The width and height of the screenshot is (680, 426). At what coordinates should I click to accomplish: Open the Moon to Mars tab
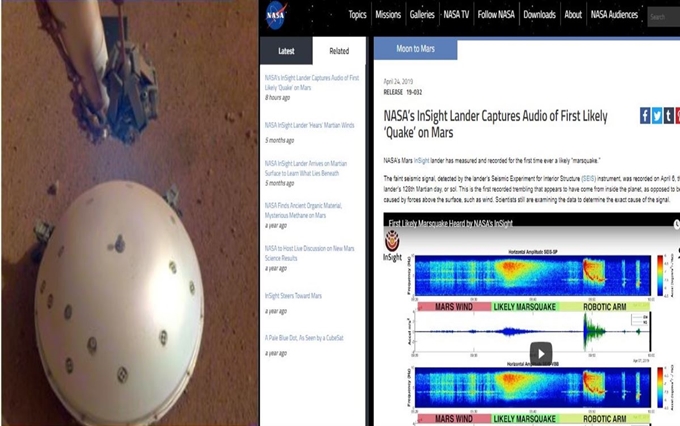pyautogui.click(x=415, y=49)
